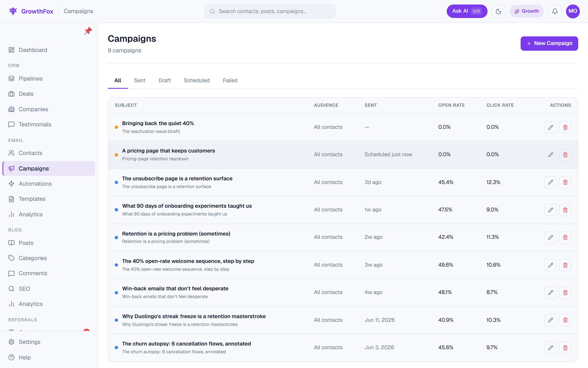Edit the 'Win-back emails' campaign

click(x=550, y=292)
